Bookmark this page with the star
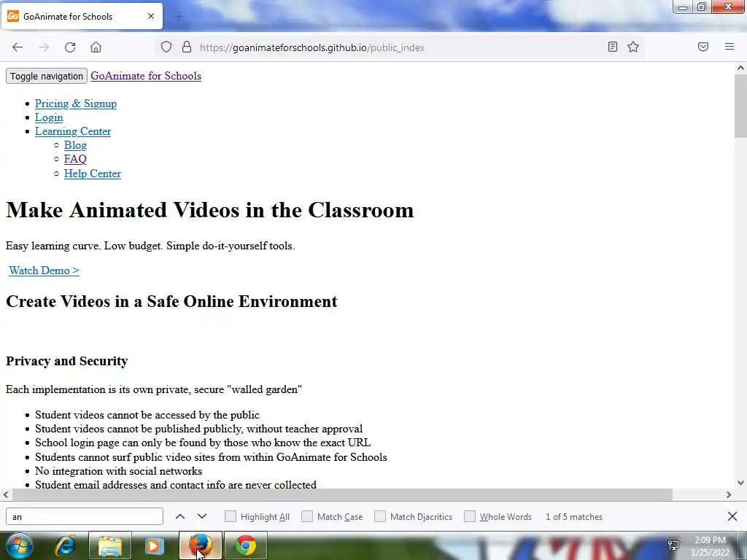 pyautogui.click(x=633, y=47)
